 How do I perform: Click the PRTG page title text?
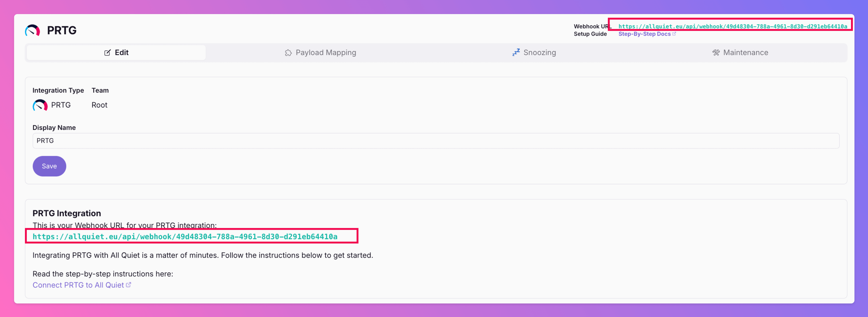click(62, 30)
